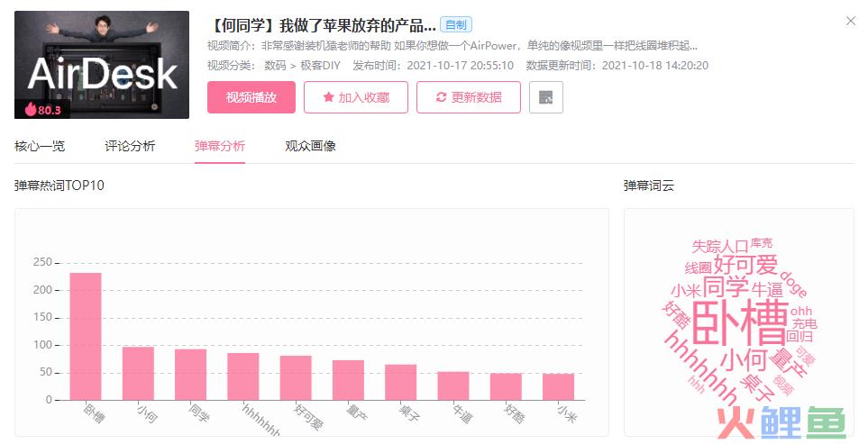Click 好酷 in the word cloud
Image resolution: width=868 pixels, height=444 pixels.
click(x=677, y=315)
